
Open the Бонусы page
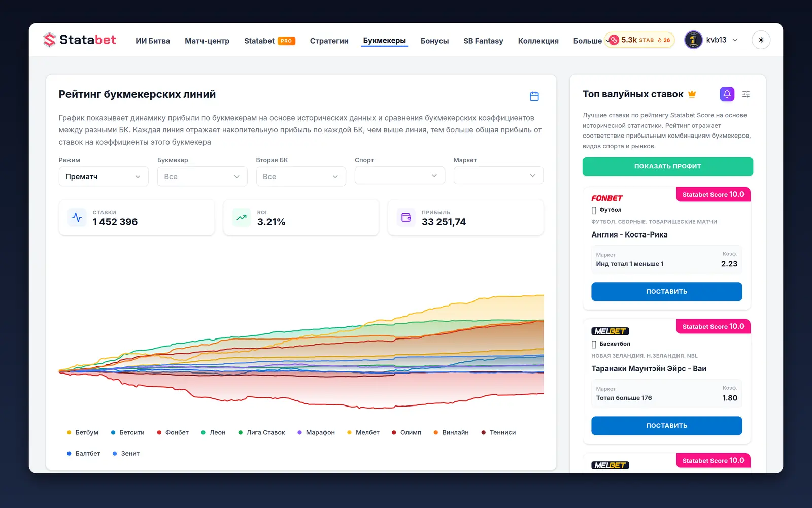(x=435, y=41)
